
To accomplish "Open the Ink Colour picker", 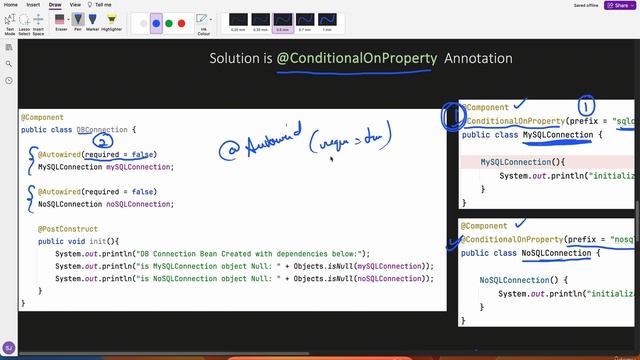I will coord(202,24).
